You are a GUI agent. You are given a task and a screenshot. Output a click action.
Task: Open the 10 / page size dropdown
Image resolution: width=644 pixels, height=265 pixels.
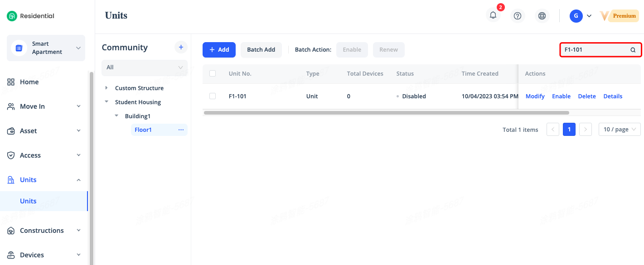(619, 130)
